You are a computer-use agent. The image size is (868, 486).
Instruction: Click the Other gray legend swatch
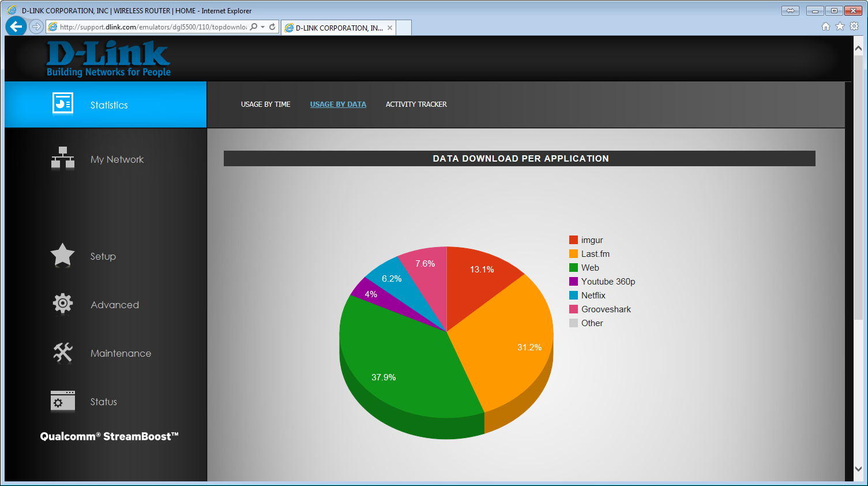(573, 323)
